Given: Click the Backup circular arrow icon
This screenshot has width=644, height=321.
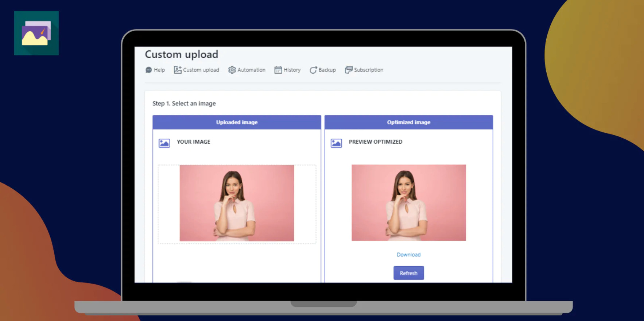Looking at the screenshot, I should point(313,70).
